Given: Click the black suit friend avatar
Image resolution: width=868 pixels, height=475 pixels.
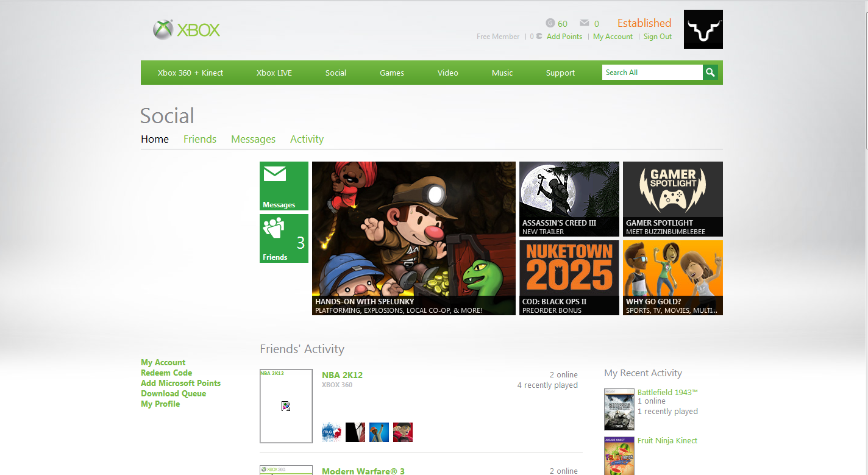Looking at the screenshot, I should point(355,432).
